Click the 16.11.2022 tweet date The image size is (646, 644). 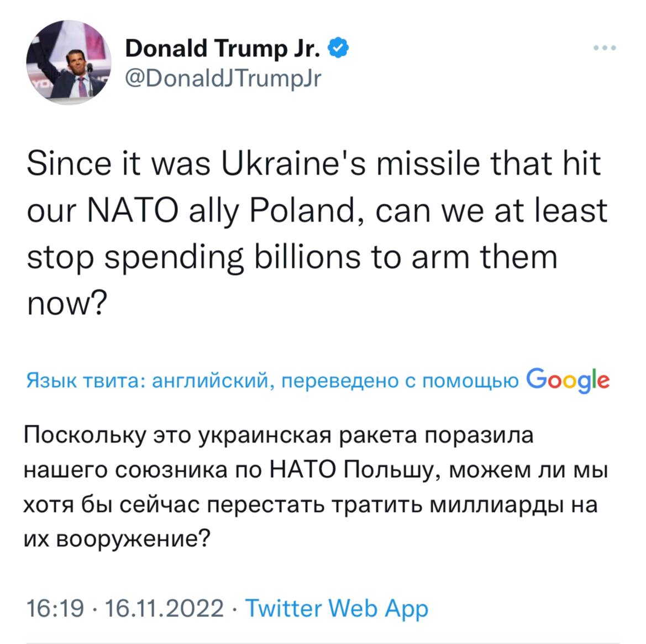(x=164, y=608)
